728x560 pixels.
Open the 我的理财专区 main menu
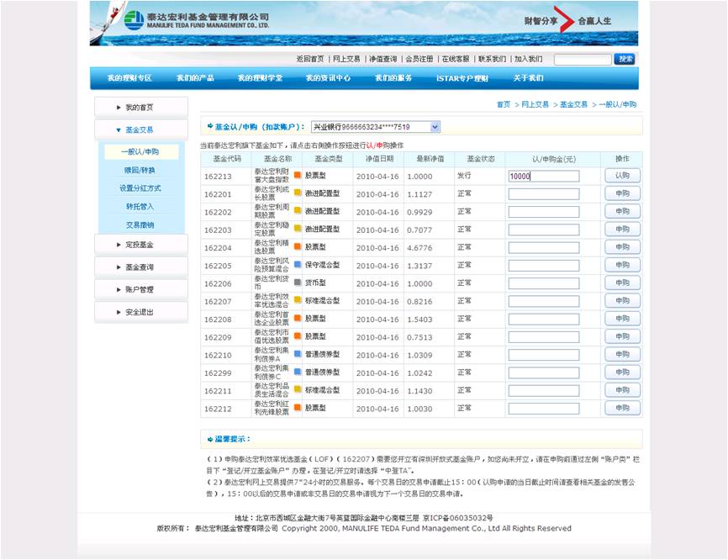[x=129, y=78]
